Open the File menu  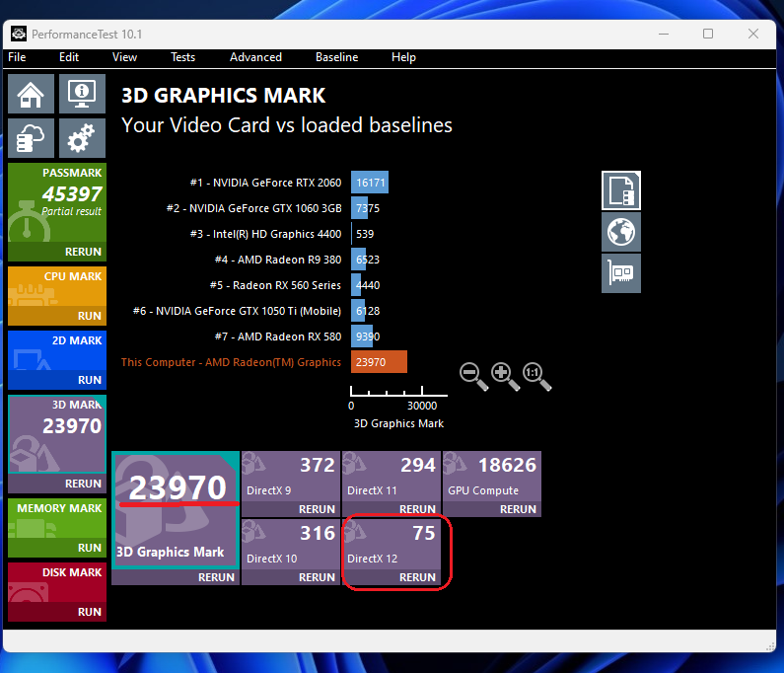(x=17, y=57)
